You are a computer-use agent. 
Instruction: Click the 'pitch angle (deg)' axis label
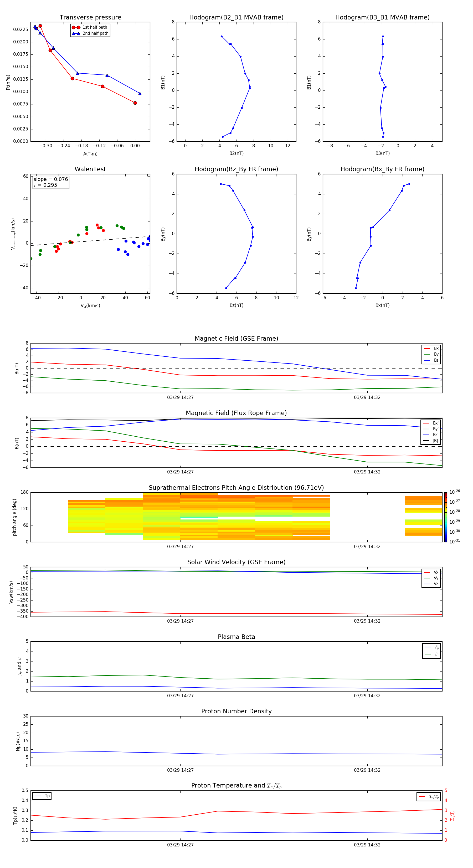14,517
